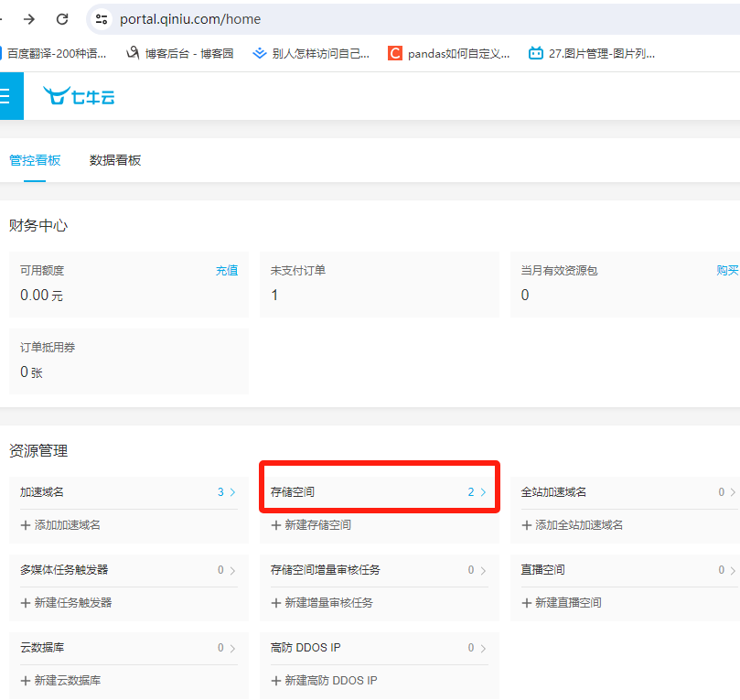Open the 订单抵用券 card

tap(129, 361)
